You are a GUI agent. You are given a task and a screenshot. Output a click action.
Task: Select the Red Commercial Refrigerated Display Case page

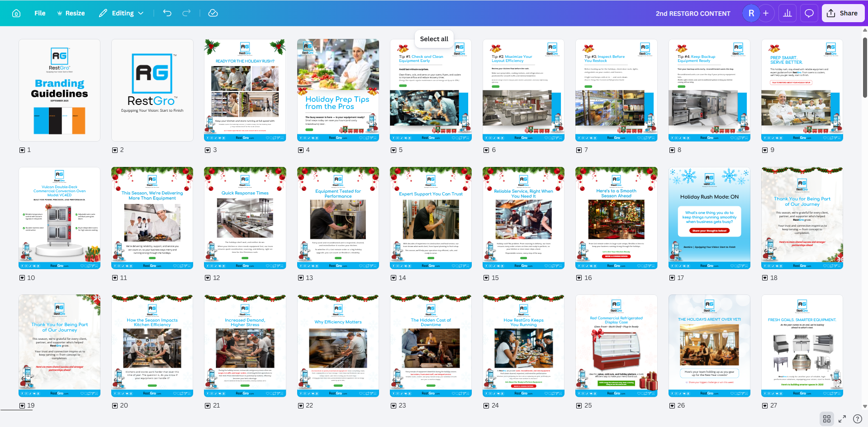pyautogui.click(x=617, y=346)
